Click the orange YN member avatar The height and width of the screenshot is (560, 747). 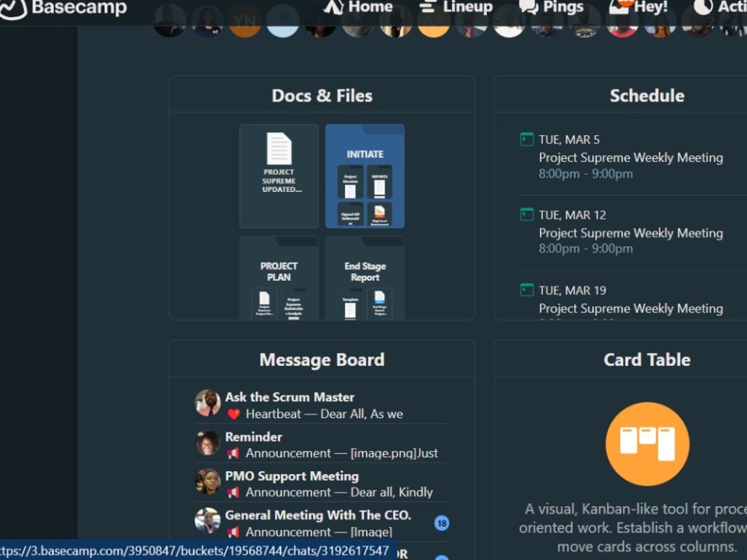click(x=245, y=21)
